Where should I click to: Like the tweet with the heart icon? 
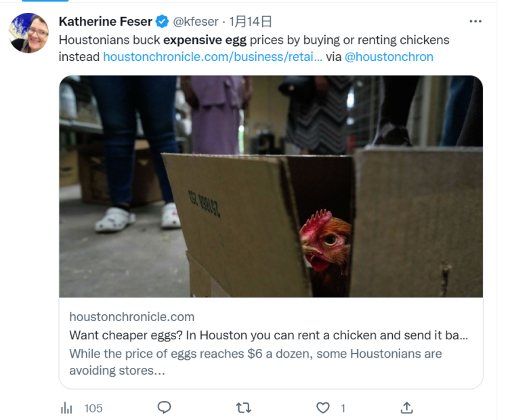pyautogui.click(x=323, y=407)
